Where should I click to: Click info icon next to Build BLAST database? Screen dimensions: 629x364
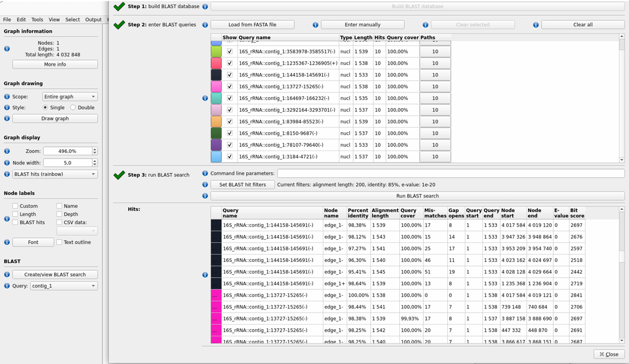205,7
